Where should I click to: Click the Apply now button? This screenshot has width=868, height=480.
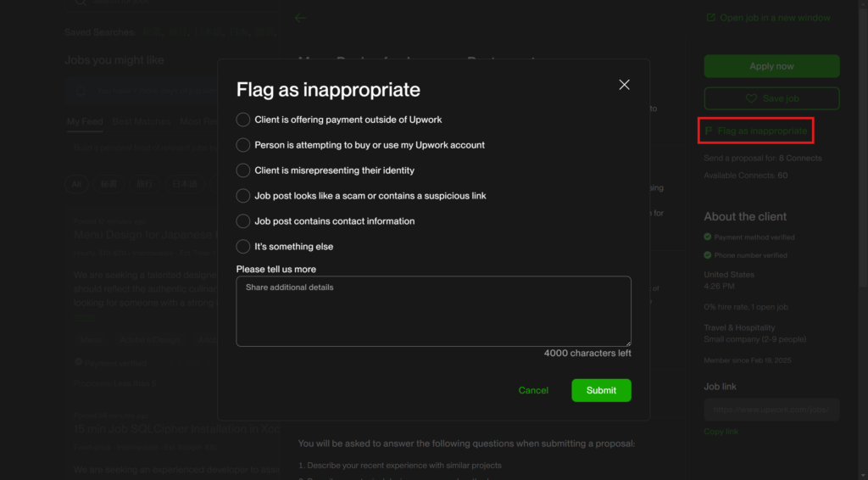(771, 66)
